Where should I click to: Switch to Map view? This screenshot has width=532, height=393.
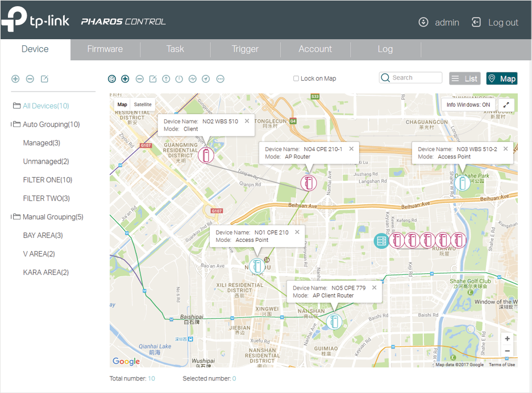click(x=502, y=79)
